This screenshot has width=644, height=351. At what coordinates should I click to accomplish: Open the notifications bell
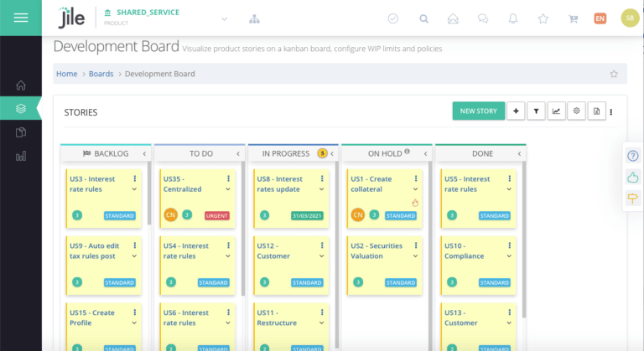tap(513, 18)
